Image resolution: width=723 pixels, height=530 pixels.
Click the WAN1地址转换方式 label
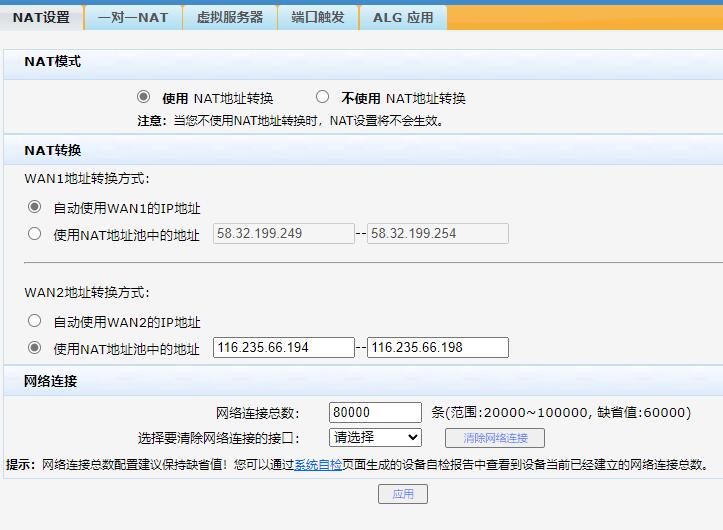[87, 179]
